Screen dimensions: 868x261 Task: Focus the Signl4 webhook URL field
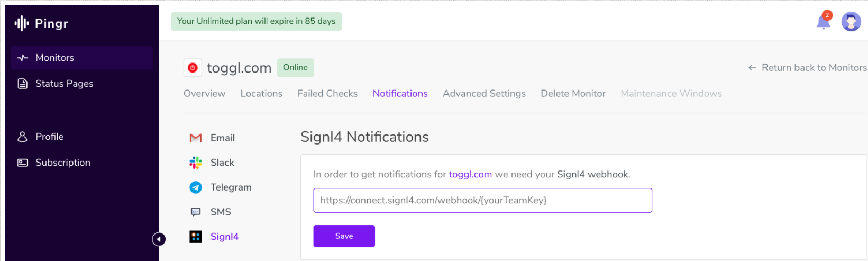482,201
